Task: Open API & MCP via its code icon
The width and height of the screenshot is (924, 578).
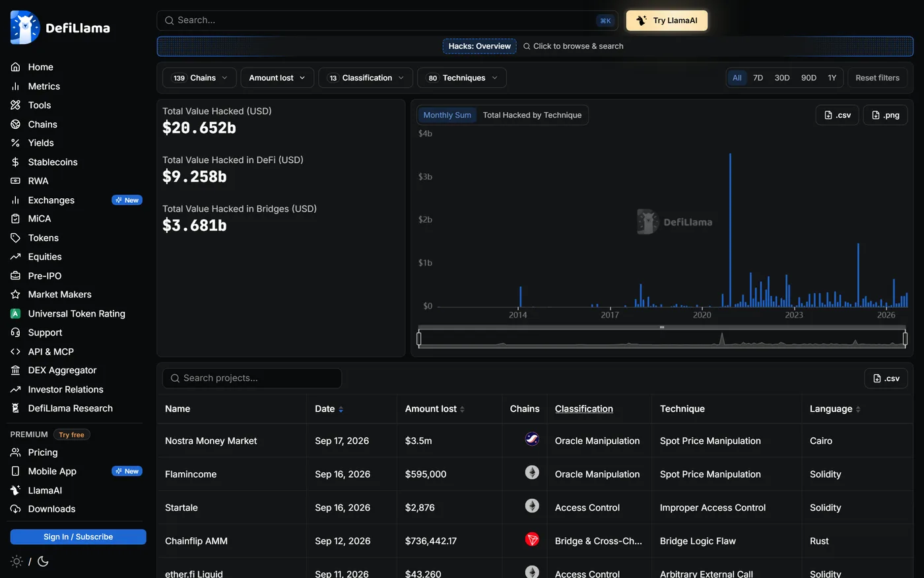Action: [15, 352]
